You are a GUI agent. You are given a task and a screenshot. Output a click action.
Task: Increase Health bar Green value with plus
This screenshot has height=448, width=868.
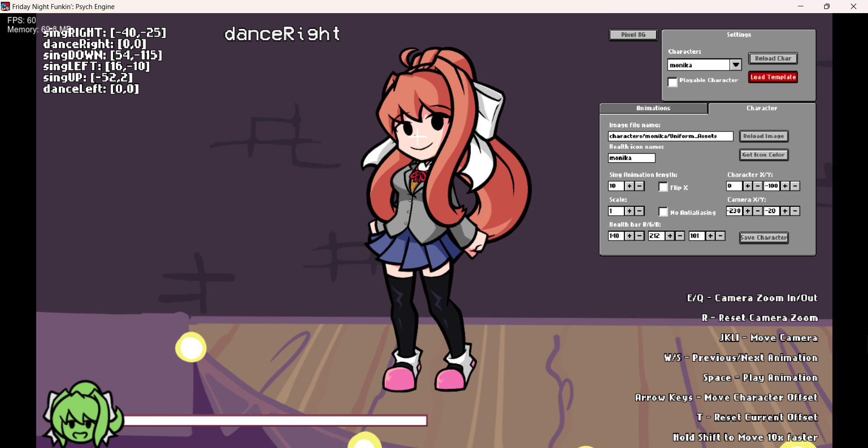pos(670,236)
